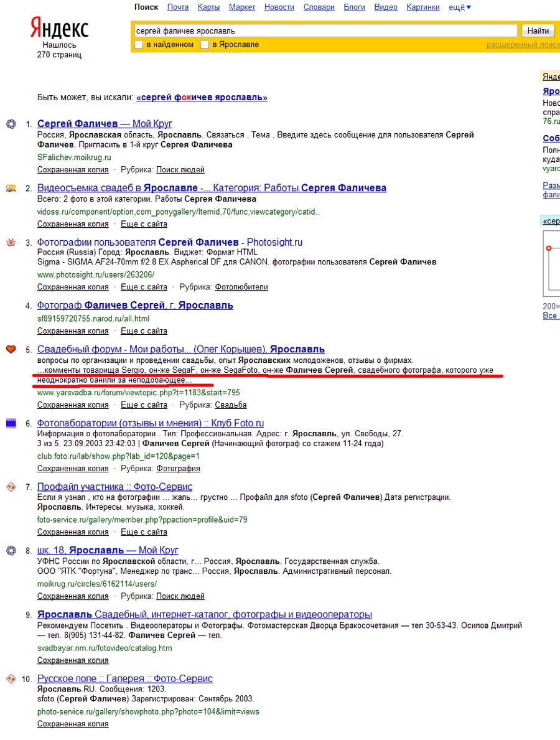Open 'Свадебный форум - Мои работы' result
Image resolution: width=560 pixels, height=740 pixels.
point(181,349)
